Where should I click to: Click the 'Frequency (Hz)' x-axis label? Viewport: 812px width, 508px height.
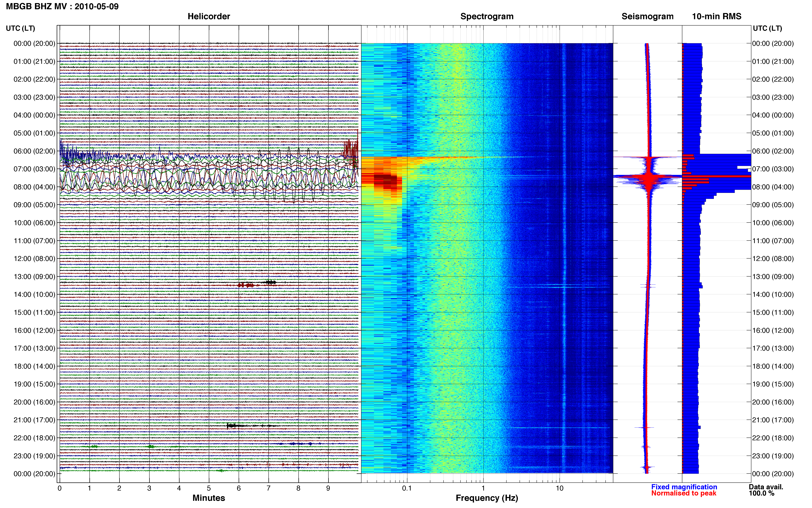(x=487, y=498)
